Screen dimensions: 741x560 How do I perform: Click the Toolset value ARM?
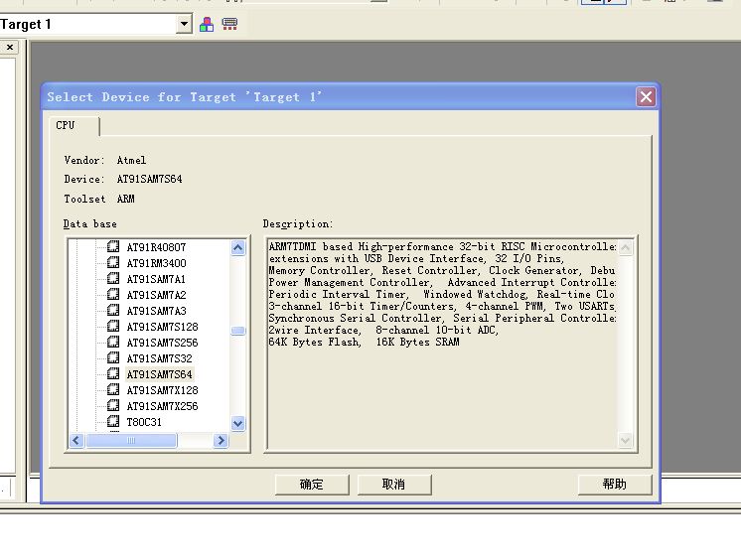pyautogui.click(x=126, y=199)
